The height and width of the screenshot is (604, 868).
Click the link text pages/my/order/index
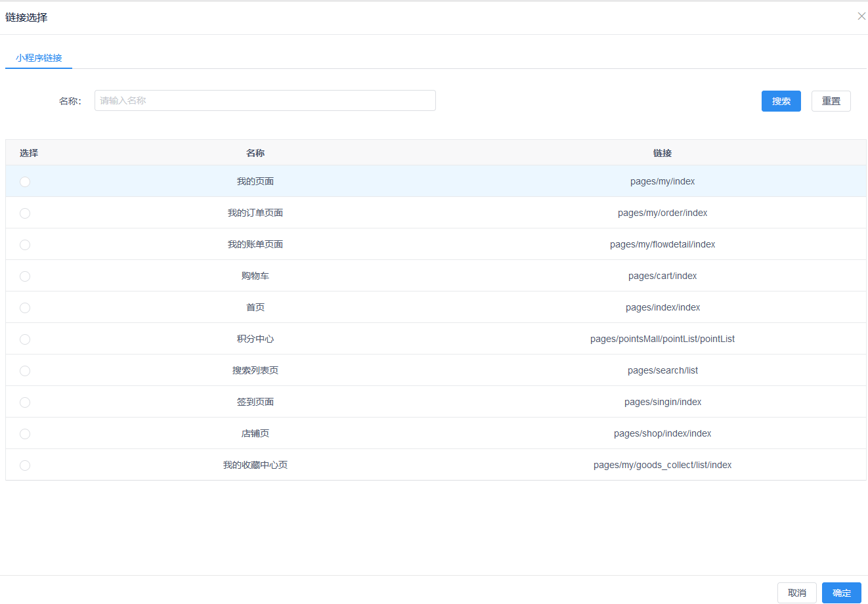click(x=662, y=213)
